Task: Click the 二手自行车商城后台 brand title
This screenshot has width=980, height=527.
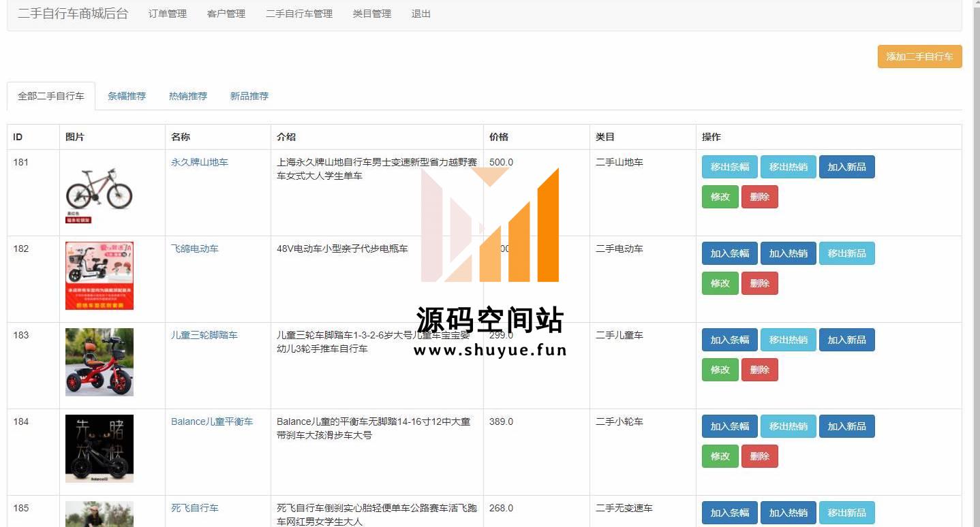Action: tap(73, 14)
